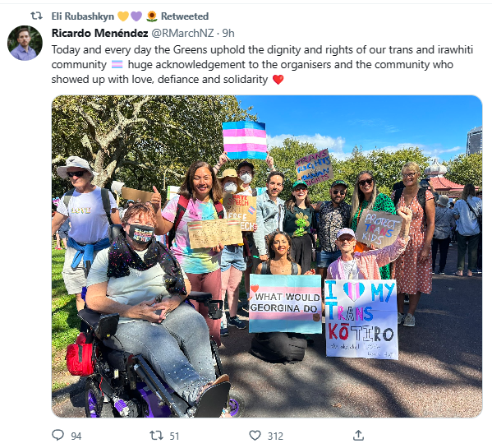Click the sunflower emoji beside Eli Rubashkyn
492x448 pixels.
[152, 16]
